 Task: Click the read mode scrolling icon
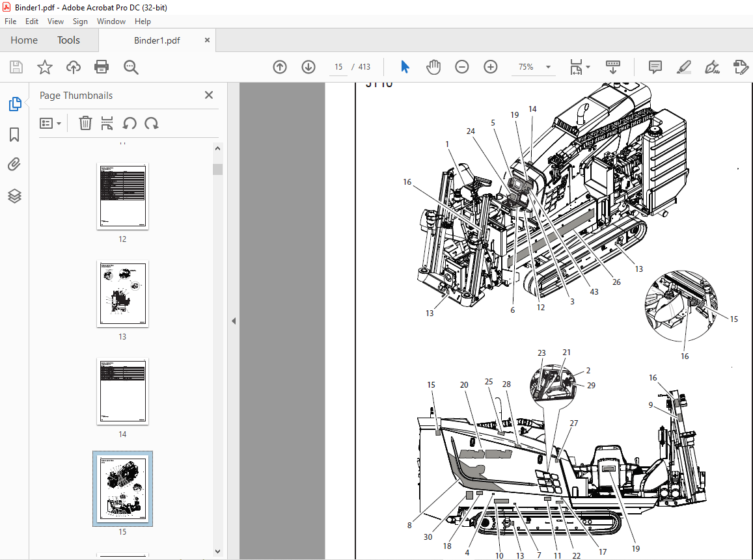613,67
